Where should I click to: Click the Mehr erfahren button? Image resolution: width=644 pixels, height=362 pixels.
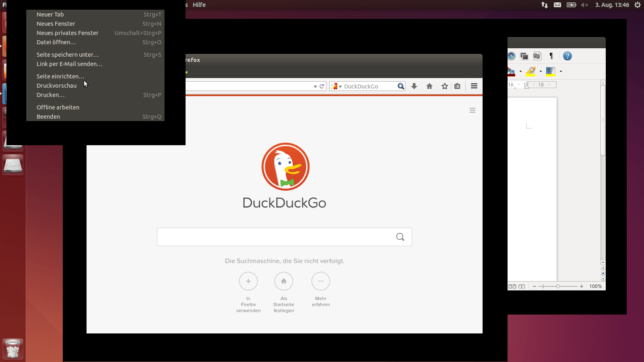coord(321,281)
